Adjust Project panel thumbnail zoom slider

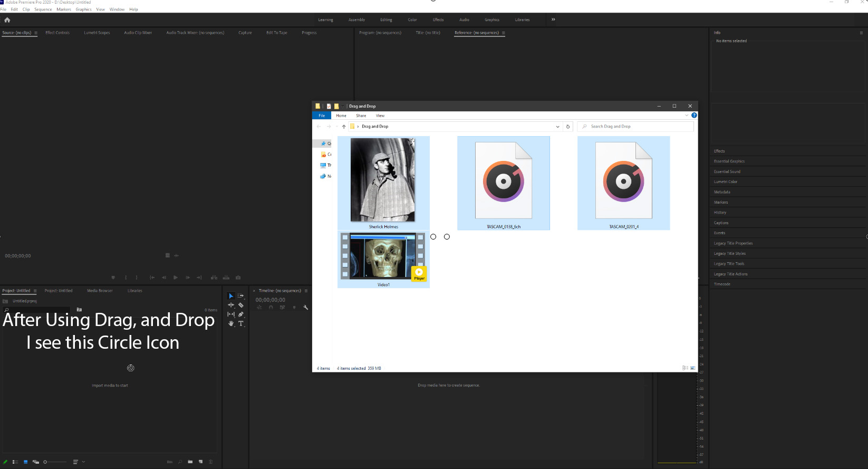pos(55,462)
